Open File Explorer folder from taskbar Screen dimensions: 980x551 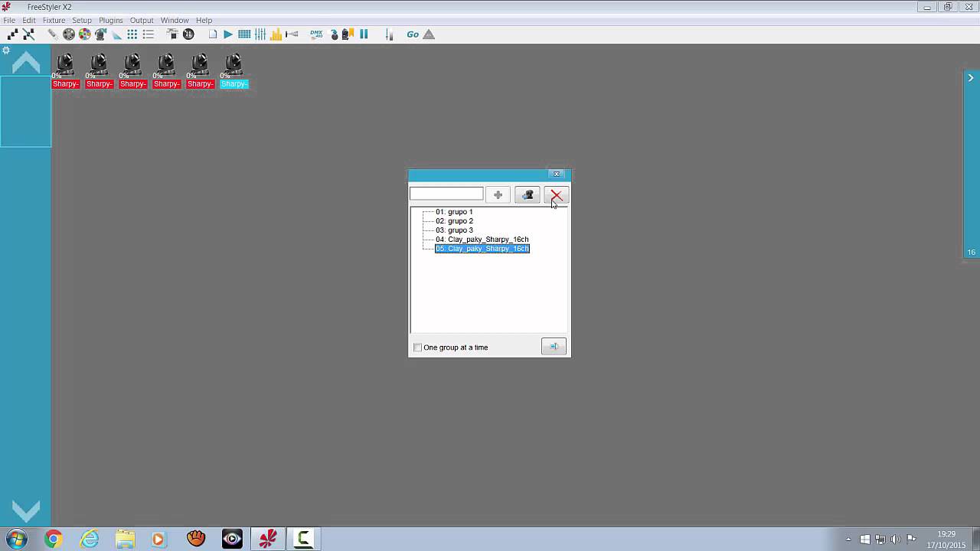[x=125, y=540]
